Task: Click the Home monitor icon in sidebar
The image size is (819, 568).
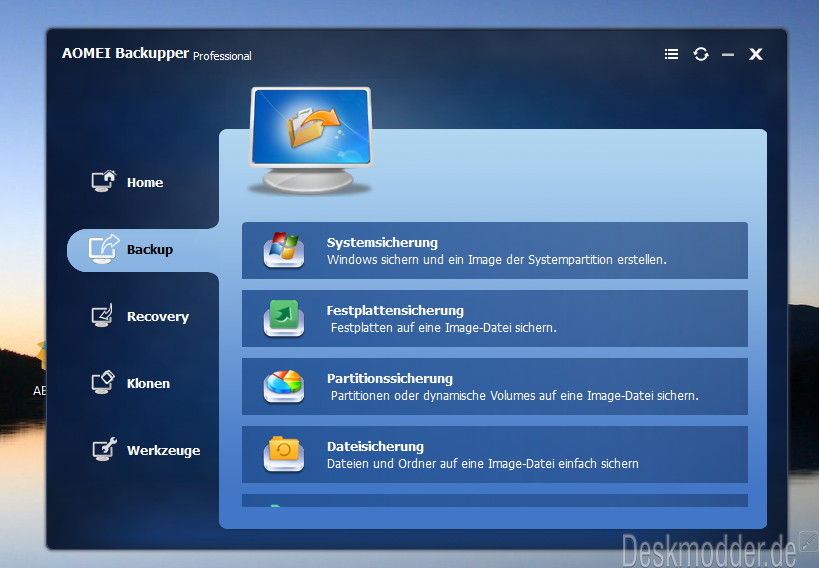Action: [103, 181]
